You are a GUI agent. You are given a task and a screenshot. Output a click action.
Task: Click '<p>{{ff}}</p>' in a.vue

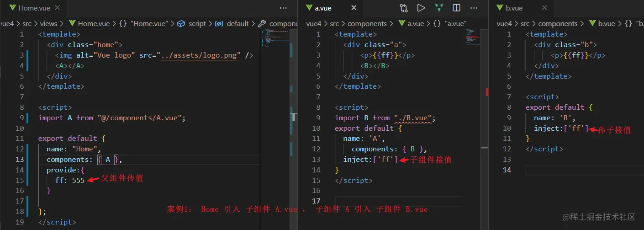click(387, 55)
